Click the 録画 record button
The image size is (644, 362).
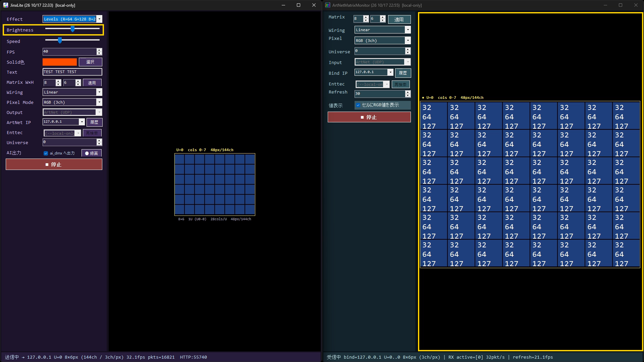92,153
